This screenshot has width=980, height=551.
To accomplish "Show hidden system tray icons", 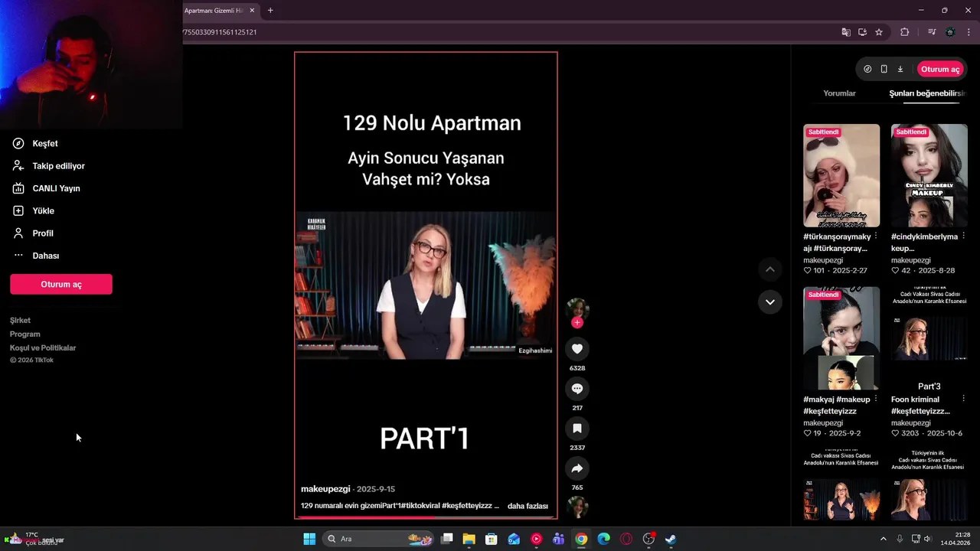I will (883, 539).
